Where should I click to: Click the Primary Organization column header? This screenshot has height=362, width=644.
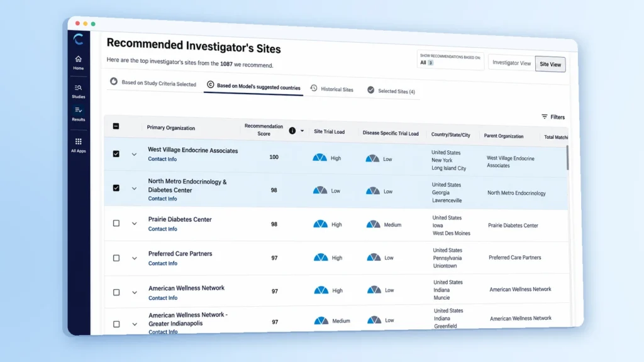pyautogui.click(x=171, y=128)
